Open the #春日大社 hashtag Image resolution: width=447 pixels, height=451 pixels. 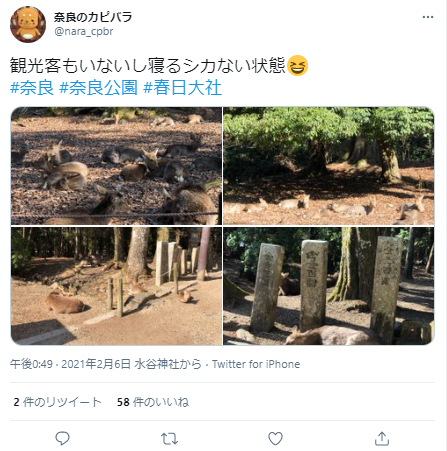coord(182,88)
